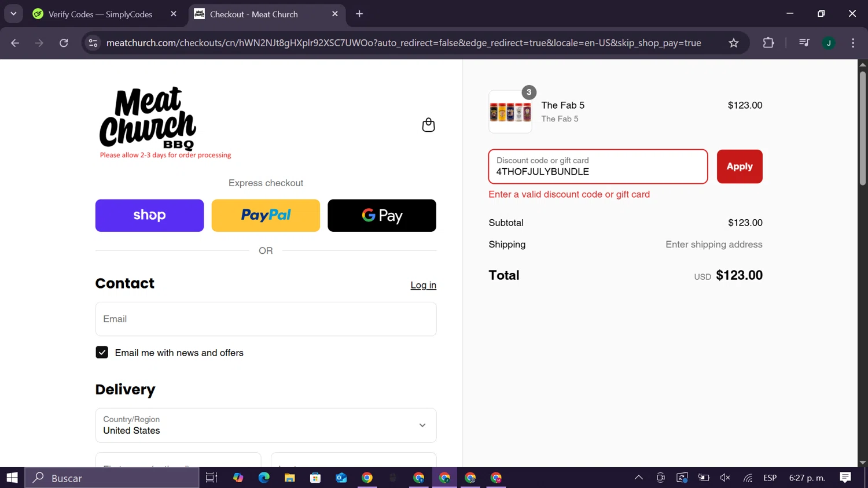Image resolution: width=868 pixels, height=488 pixels.
Task: Click the Meat Church BBQ logo
Action: pyautogui.click(x=148, y=119)
